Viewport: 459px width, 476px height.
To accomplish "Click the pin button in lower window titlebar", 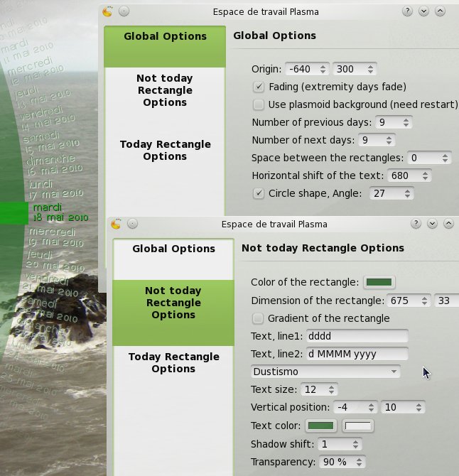I will pyautogui.click(x=132, y=224).
